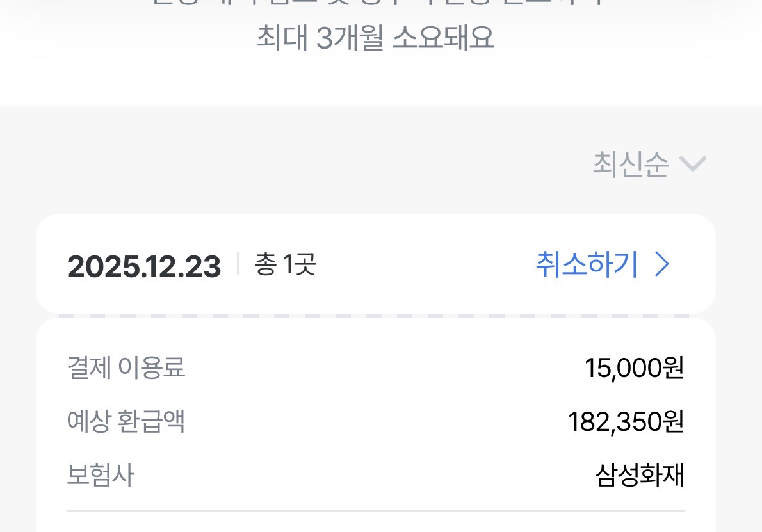Click the 예상 환급액 label
This screenshot has width=762, height=532.
pos(126,422)
